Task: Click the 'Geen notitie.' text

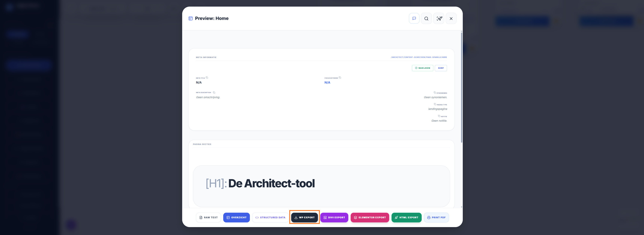Action: click(x=439, y=121)
